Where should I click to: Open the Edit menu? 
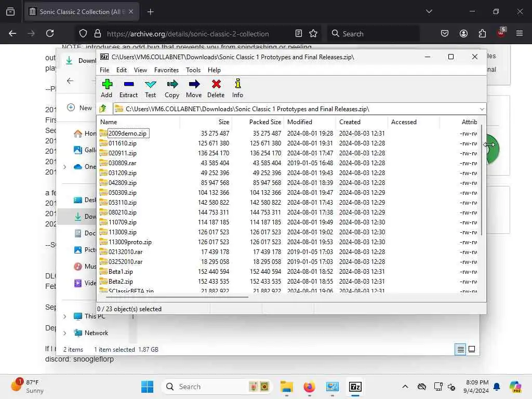[122, 70]
